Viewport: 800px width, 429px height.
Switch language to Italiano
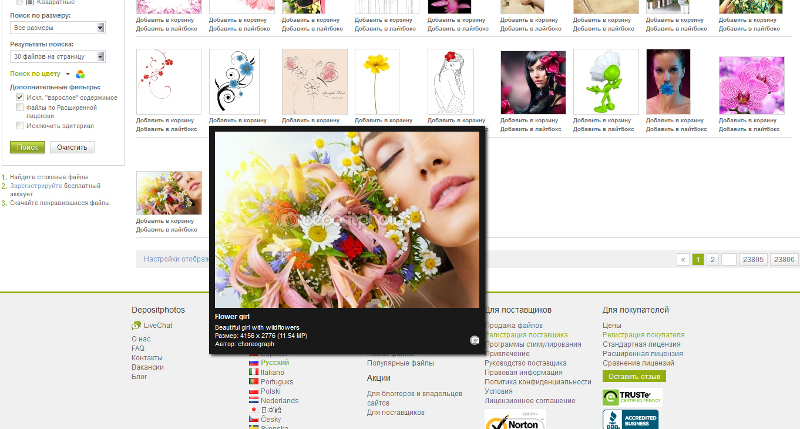tap(272, 372)
